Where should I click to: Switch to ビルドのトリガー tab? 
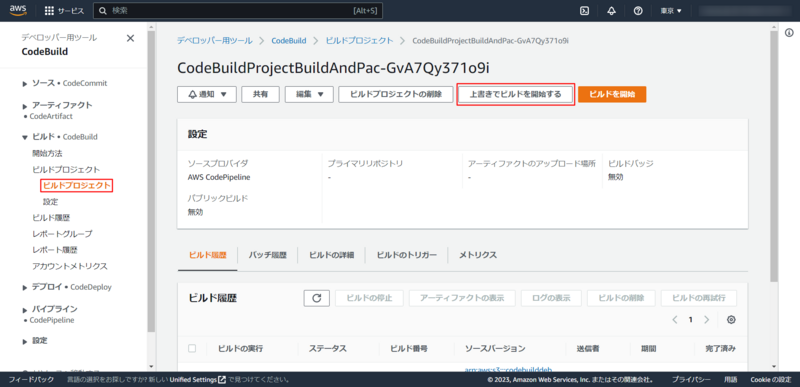tap(407, 255)
